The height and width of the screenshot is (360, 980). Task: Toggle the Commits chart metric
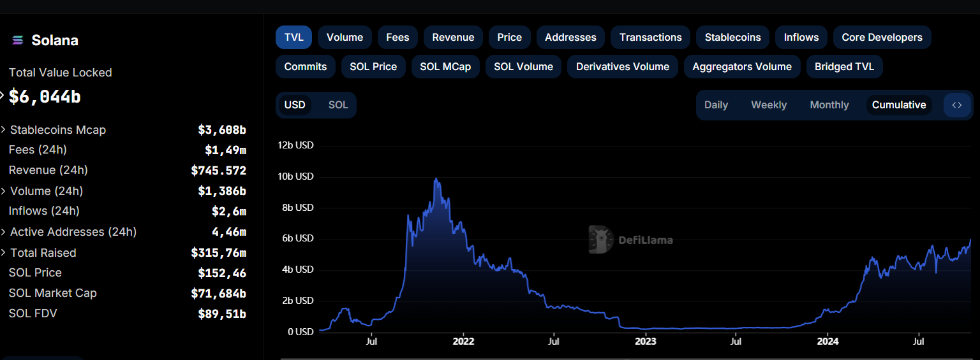click(x=306, y=67)
